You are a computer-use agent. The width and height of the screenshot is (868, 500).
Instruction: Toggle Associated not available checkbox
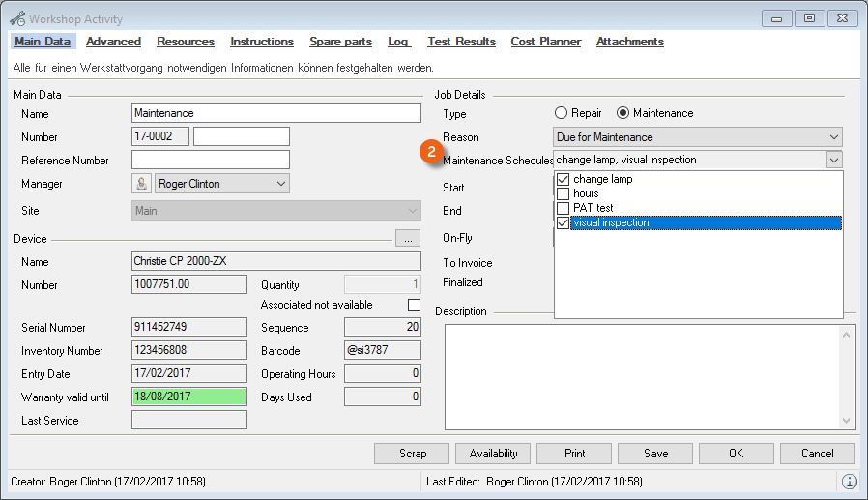(414, 305)
